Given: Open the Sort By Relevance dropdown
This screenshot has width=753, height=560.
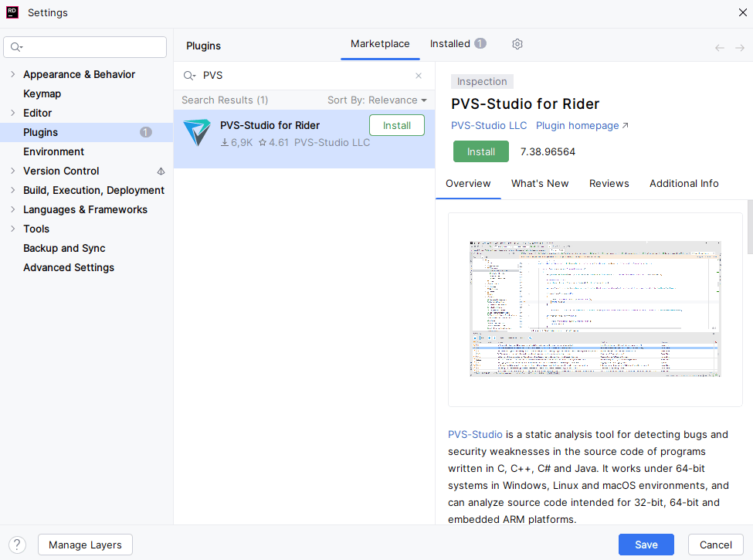Looking at the screenshot, I should (x=377, y=100).
